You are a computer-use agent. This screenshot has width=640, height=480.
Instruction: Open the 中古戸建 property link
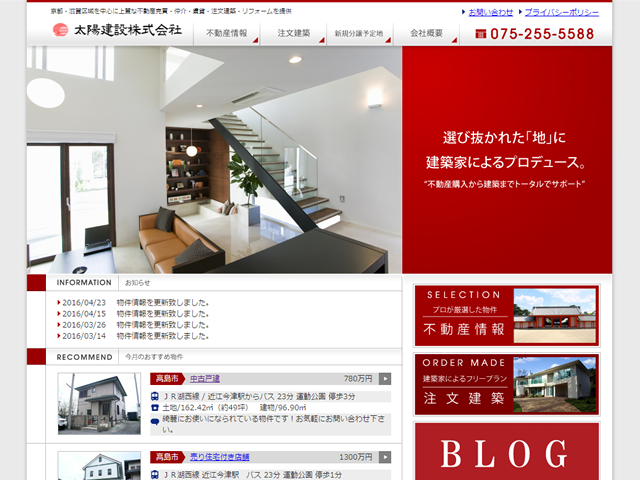point(205,379)
